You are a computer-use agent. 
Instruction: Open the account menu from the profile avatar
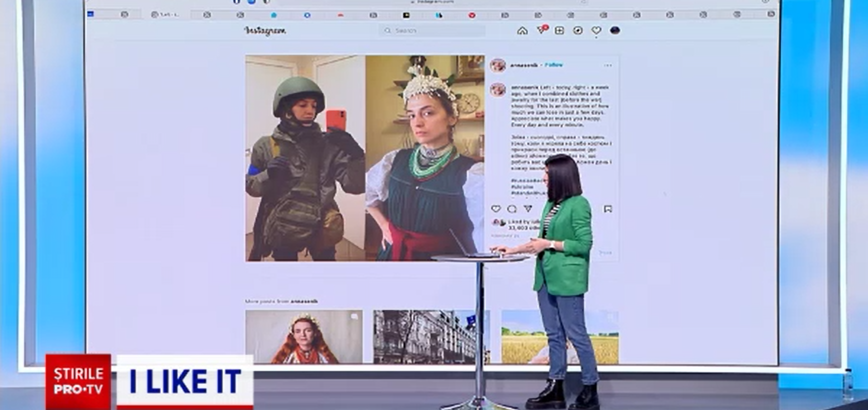coord(614,31)
